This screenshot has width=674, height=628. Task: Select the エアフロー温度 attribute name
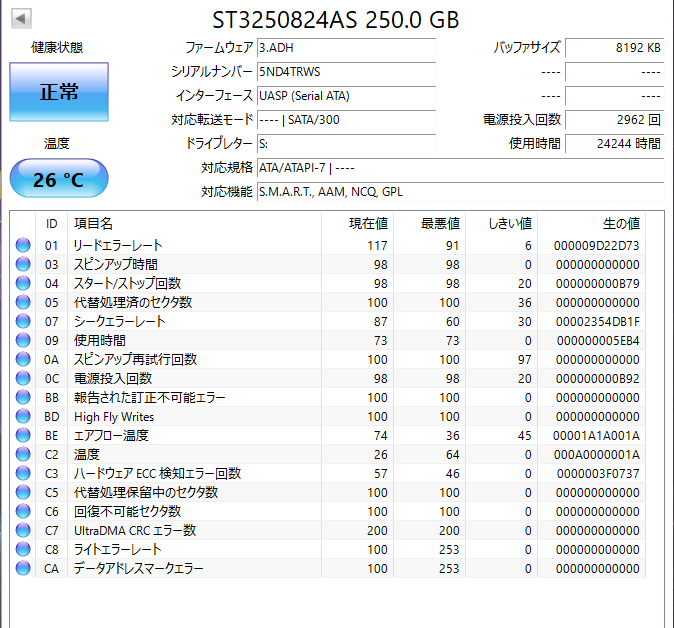(x=111, y=435)
